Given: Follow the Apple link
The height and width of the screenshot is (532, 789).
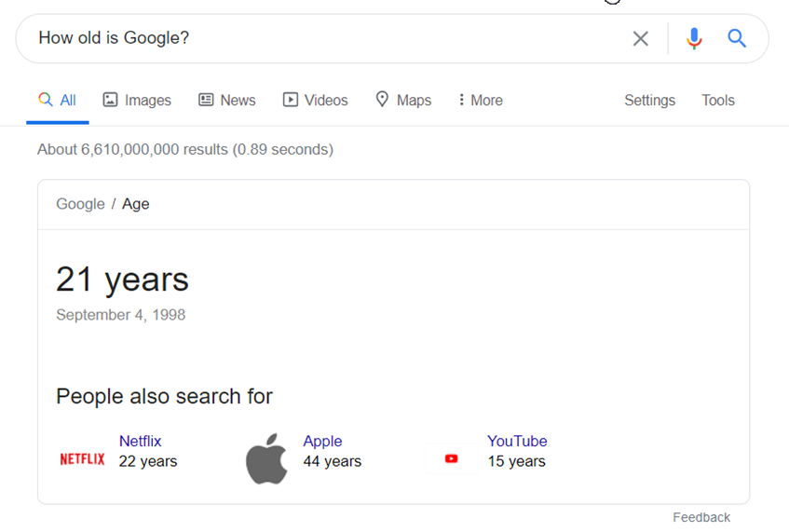Looking at the screenshot, I should [x=322, y=442].
